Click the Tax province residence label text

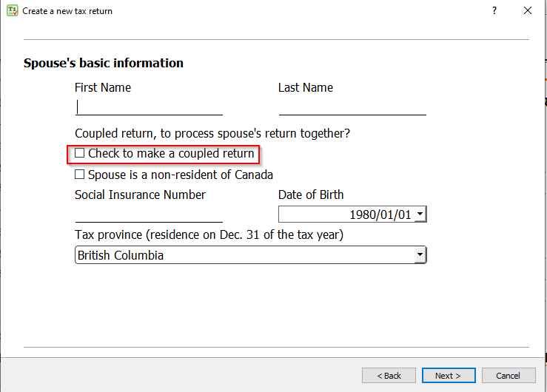209,235
